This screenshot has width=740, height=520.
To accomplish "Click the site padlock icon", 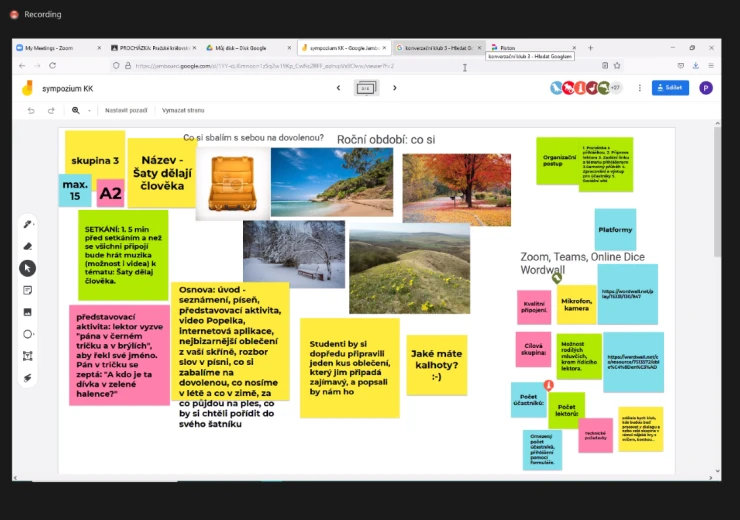I will 127,66.
